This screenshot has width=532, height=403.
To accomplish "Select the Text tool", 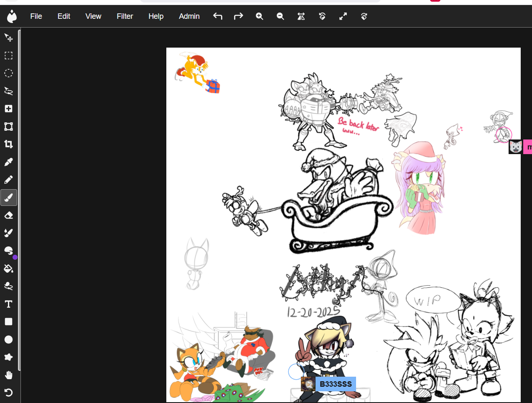I will point(8,304).
